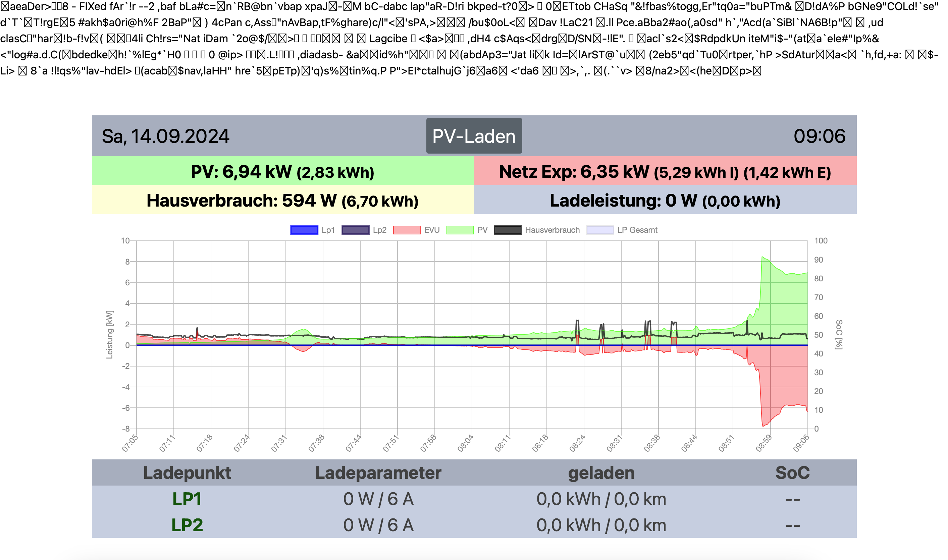
Task: Click the LP2 charge point label
Action: coord(187,525)
